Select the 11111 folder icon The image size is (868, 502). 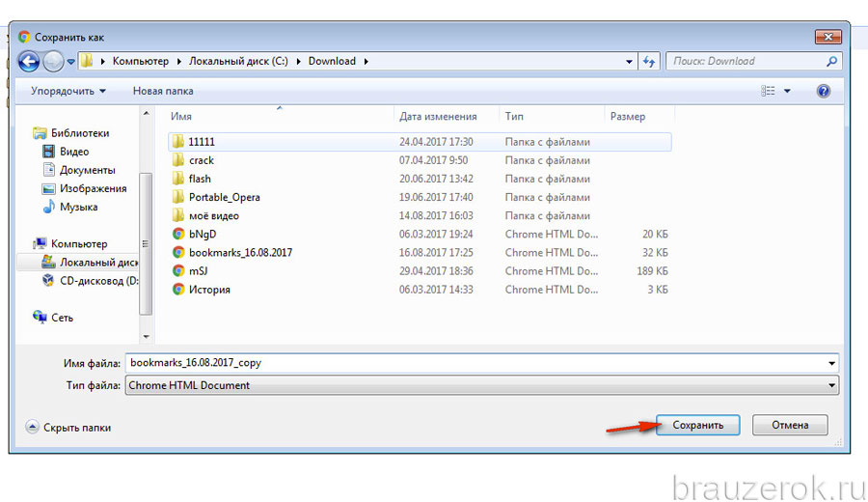click(177, 142)
